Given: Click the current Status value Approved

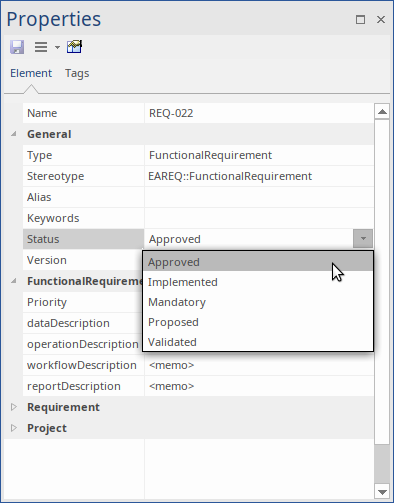Looking at the screenshot, I should 175,239.
